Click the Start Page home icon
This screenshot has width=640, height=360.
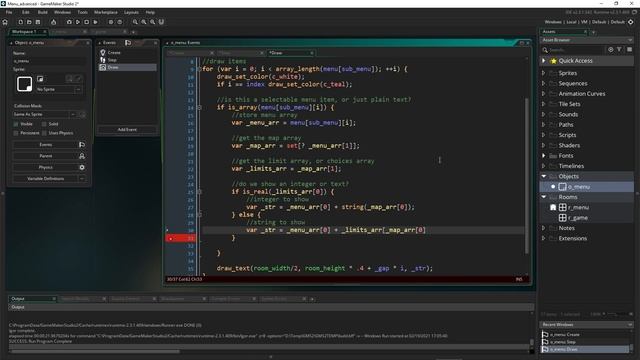click(5, 22)
